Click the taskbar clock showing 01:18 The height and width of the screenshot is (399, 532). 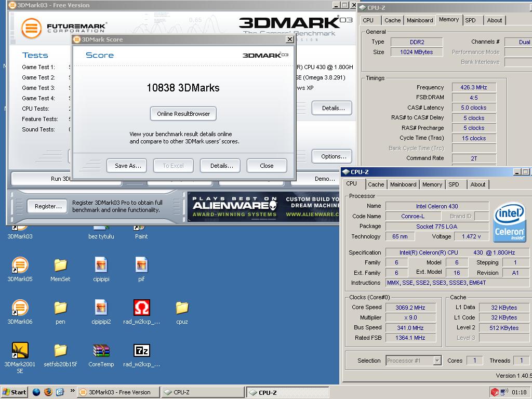pos(519,392)
